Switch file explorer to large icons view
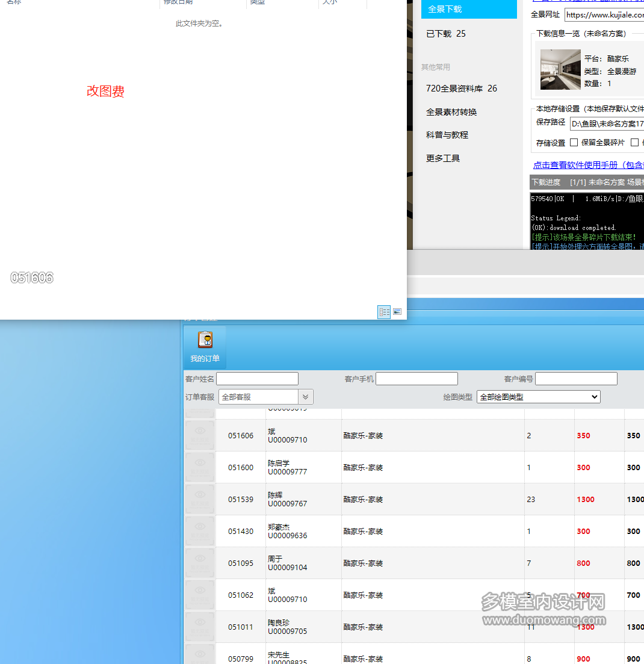The height and width of the screenshot is (664, 644). point(397,312)
